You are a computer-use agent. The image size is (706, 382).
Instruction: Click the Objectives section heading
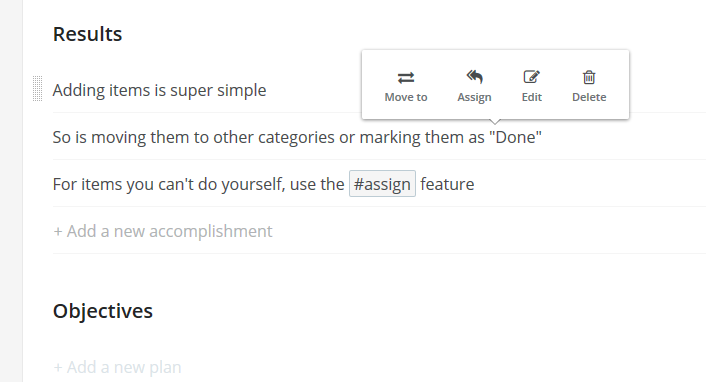(103, 311)
